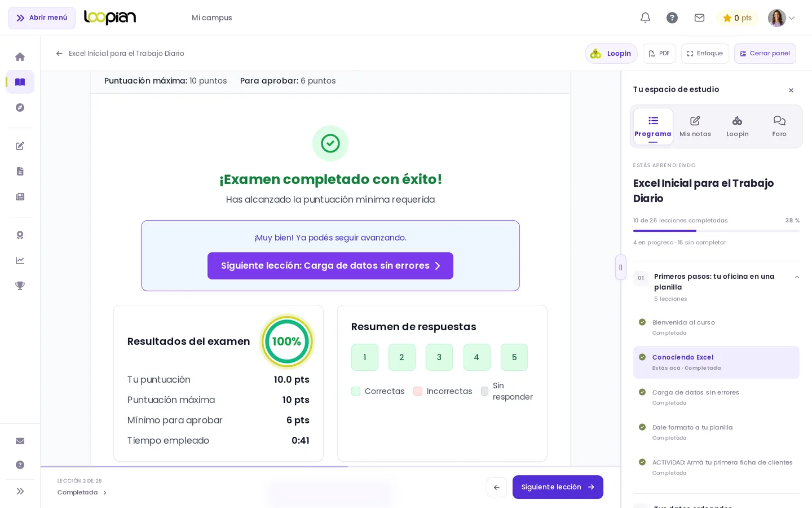The width and height of the screenshot is (812, 508).
Task: Select answer number 5 in Resumen de respuestas
Action: [514, 357]
